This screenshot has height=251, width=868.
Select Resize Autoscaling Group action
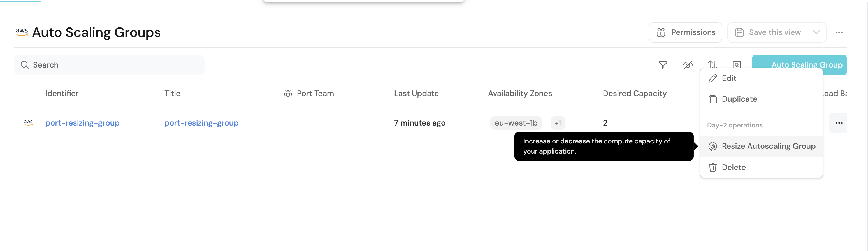(x=768, y=146)
